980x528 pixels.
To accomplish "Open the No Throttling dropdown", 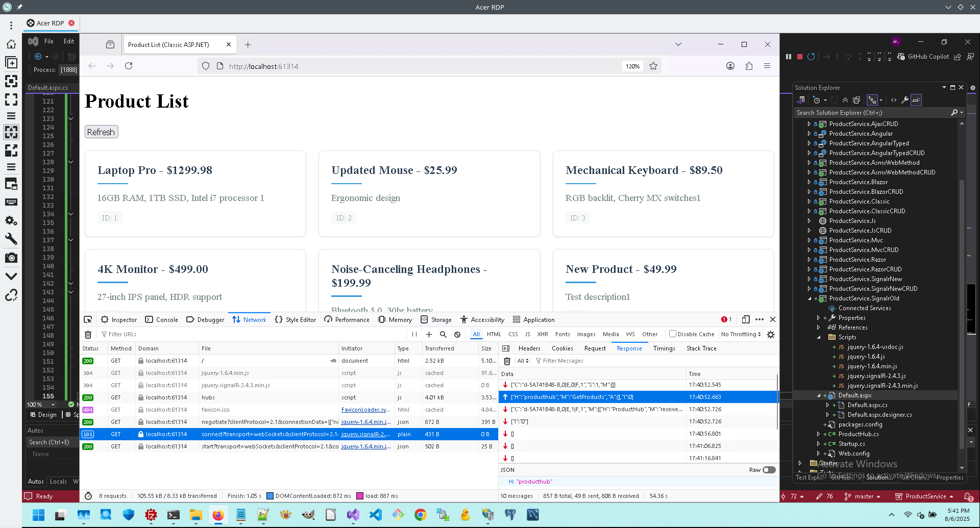I will [741, 334].
